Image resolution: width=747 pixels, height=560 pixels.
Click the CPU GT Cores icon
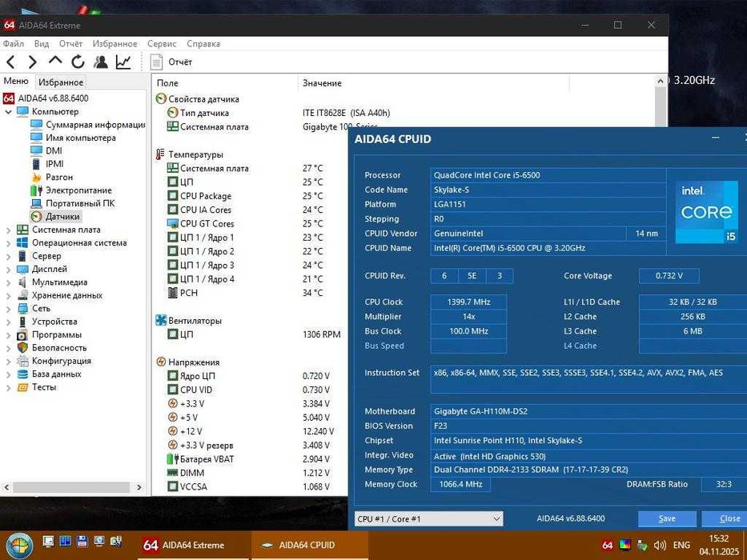(172, 223)
